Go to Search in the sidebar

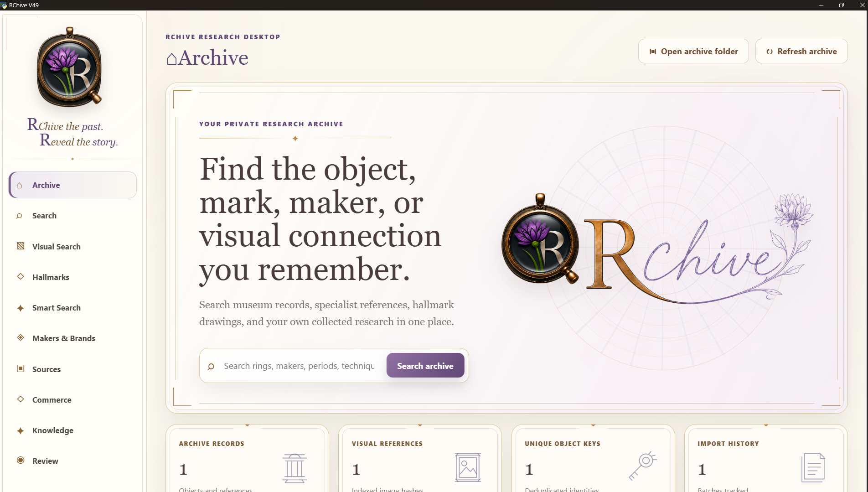tap(72, 216)
